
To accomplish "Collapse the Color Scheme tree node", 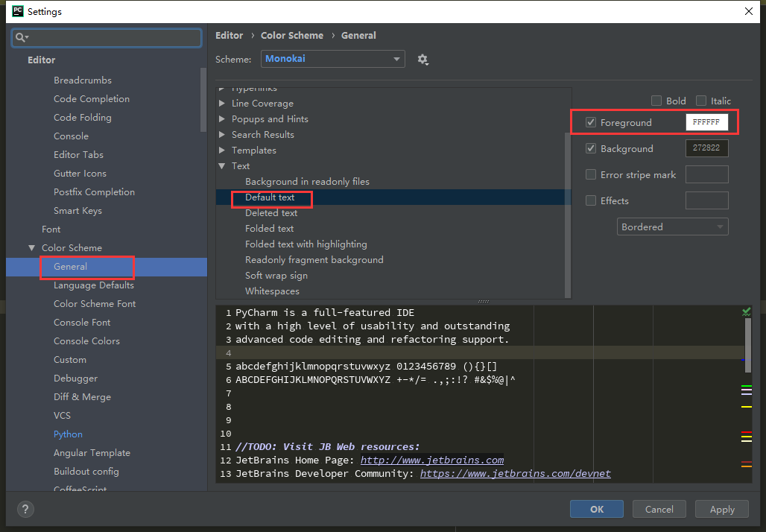I will [x=32, y=247].
